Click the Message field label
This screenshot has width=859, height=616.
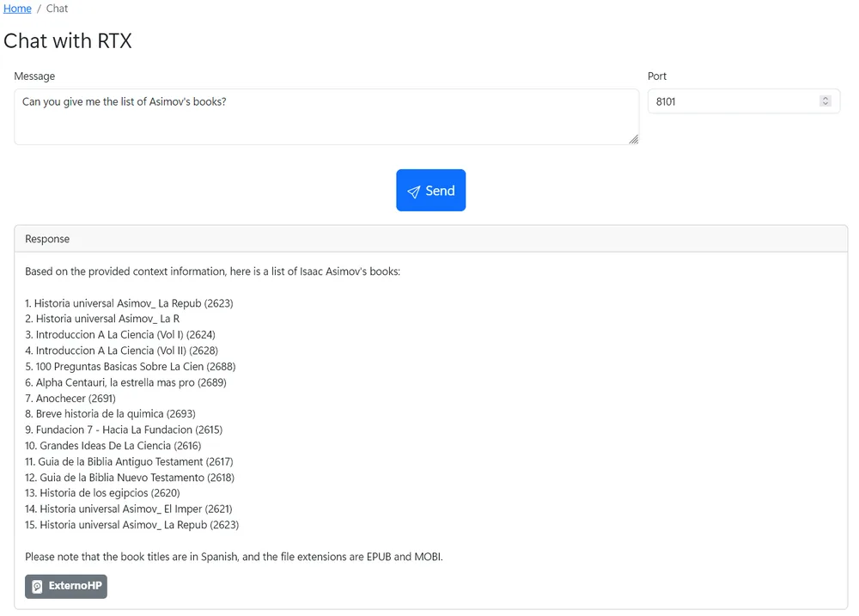pyautogui.click(x=34, y=76)
